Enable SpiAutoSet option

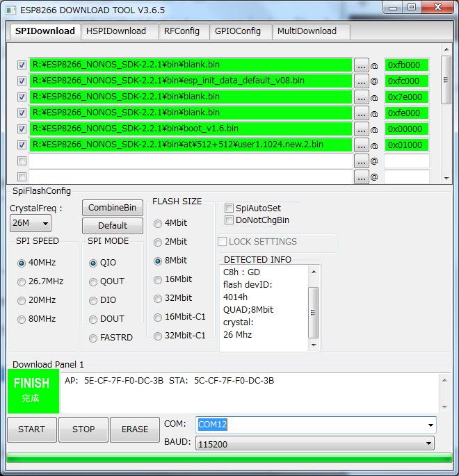coord(229,208)
